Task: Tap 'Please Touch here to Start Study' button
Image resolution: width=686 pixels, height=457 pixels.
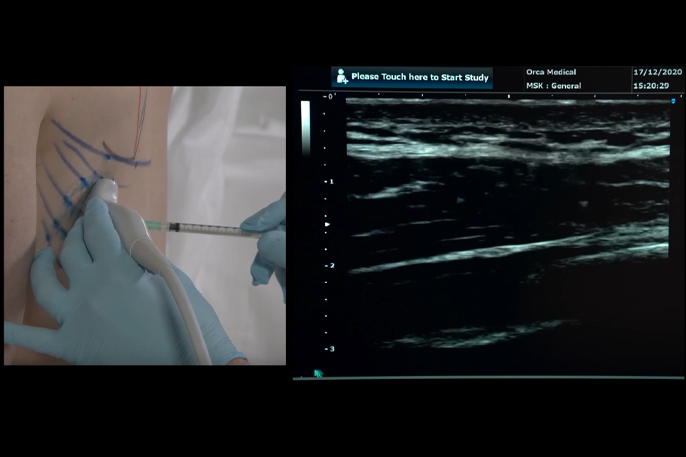Action: [412, 77]
